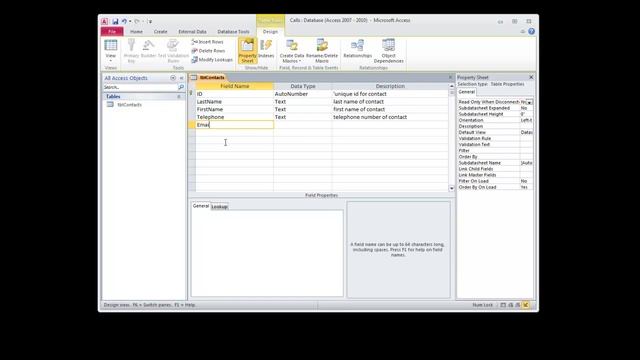The image size is (640, 360).
Task: Minimize the ribbon with the caret icon
Action: tap(523, 31)
